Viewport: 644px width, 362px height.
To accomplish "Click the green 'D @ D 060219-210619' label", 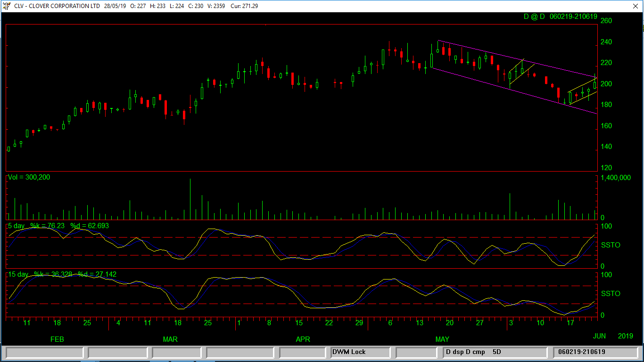I will pos(561,16).
